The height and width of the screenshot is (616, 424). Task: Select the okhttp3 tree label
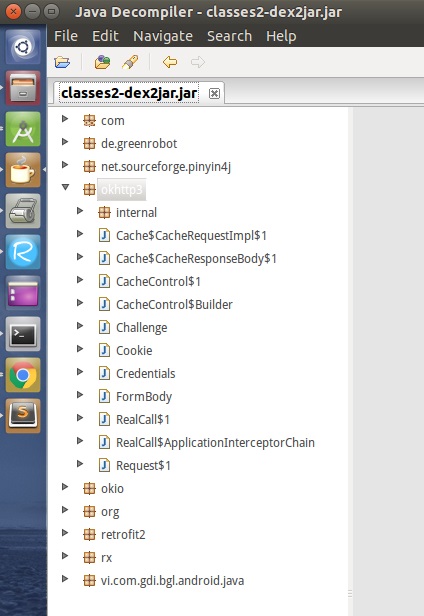tap(121, 190)
